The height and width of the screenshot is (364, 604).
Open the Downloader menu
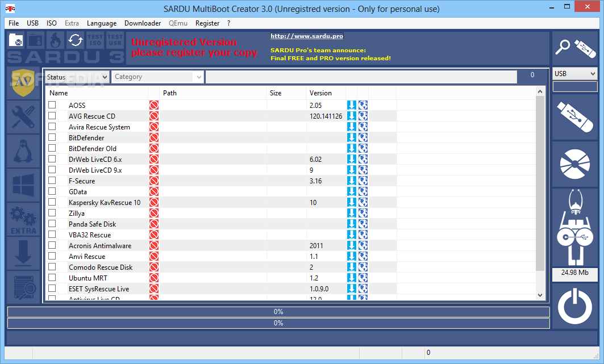[x=143, y=23]
